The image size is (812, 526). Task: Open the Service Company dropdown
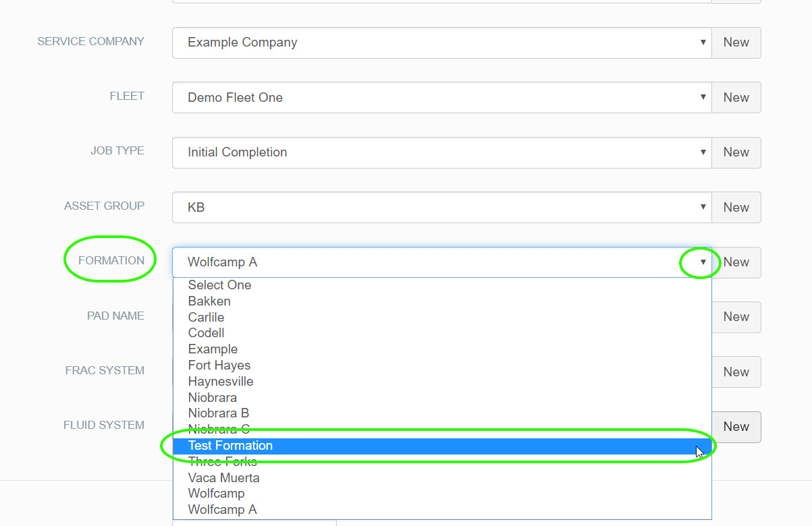pos(441,42)
